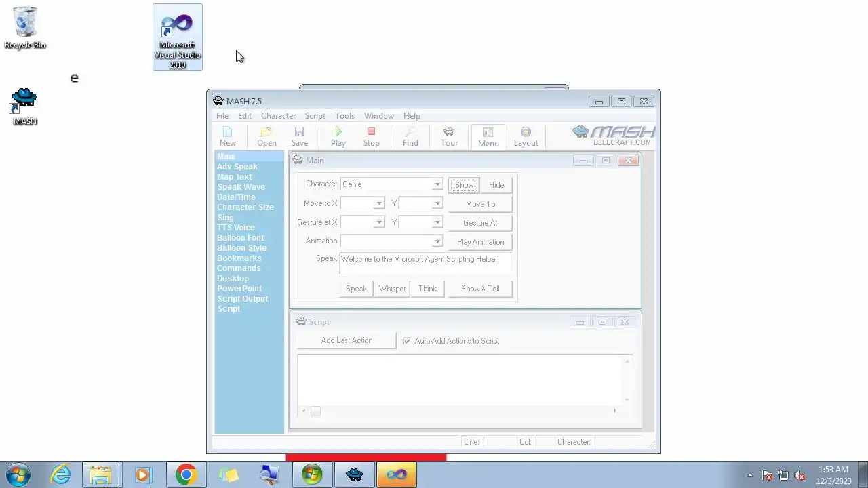Start playback with the Play icon
The image size is (868, 488).
click(x=338, y=136)
